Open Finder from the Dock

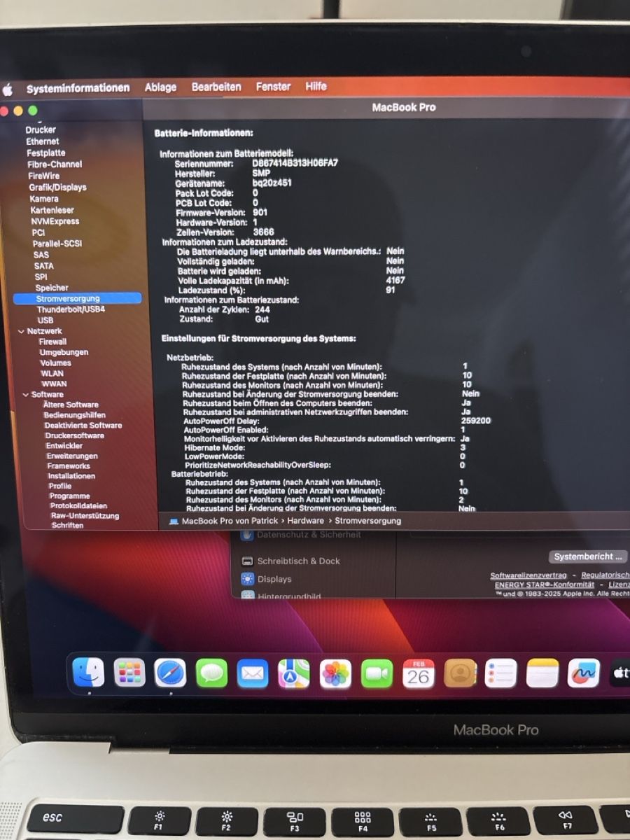[88, 673]
